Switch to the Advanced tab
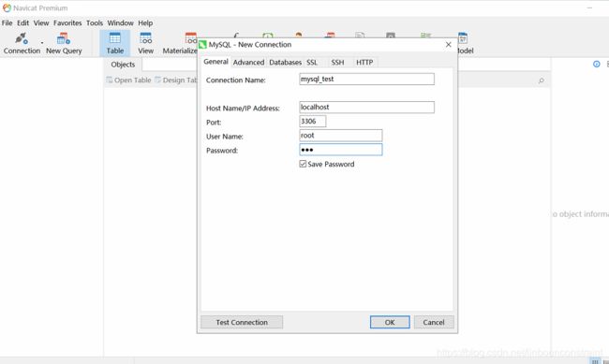The width and height of the screenshot is (609, 364). tap(248, 62)
